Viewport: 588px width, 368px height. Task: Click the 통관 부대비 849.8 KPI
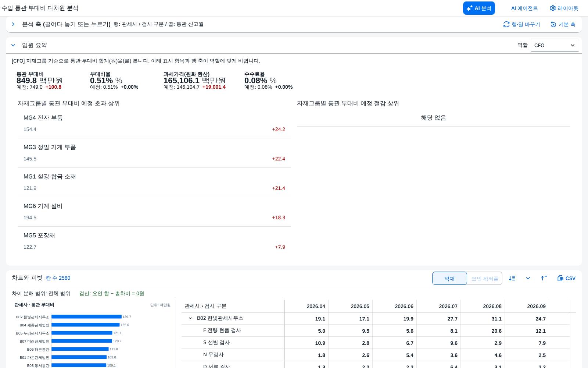40,81
